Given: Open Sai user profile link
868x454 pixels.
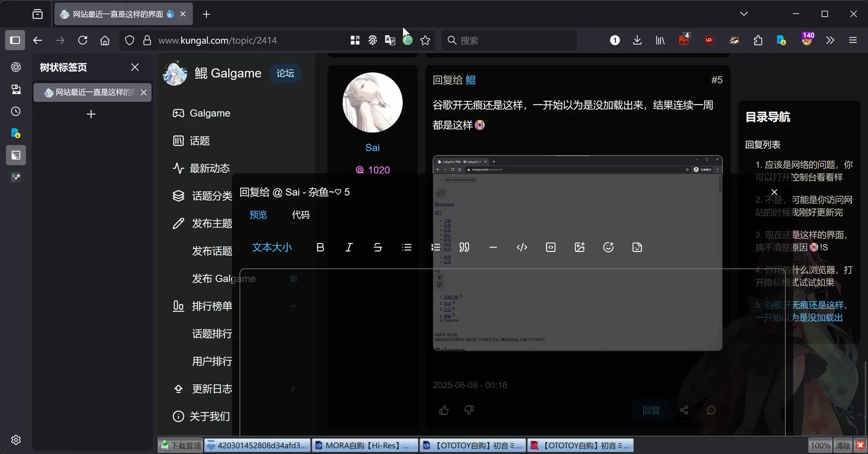Looking at the screenshot, I should coord(373,147).
